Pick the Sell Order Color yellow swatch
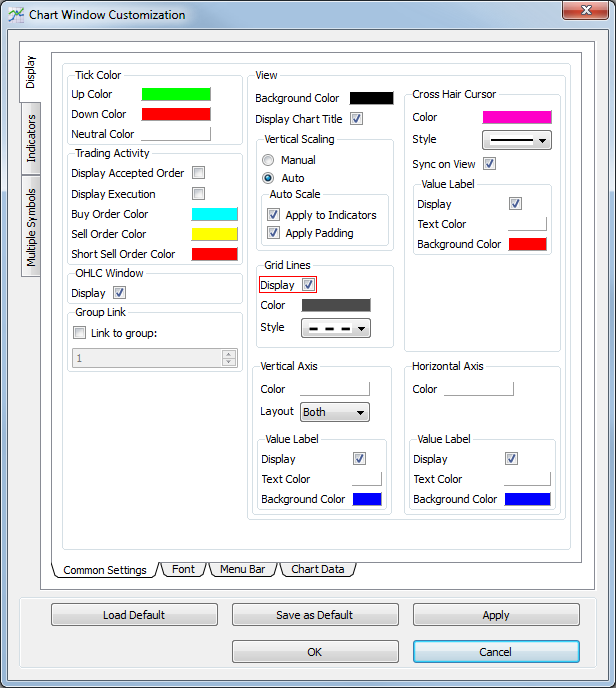This screenshot has height=688, width=616. point(214,234)
